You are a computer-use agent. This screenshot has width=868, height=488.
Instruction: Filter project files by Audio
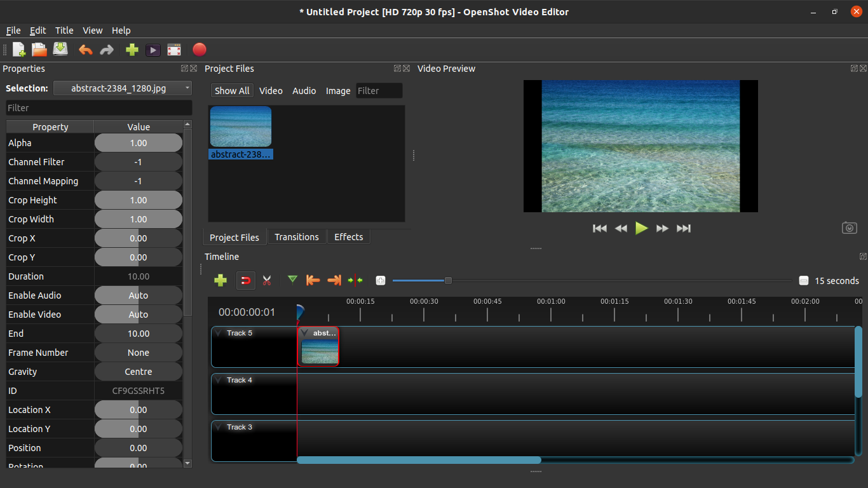(304, 90)
